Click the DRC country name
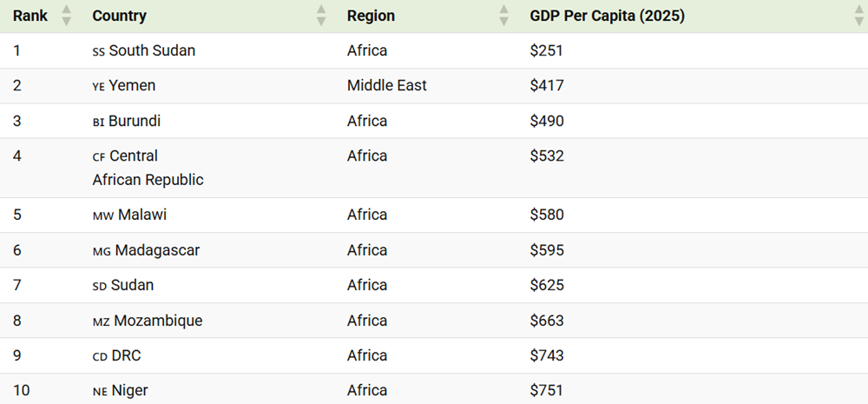 (x=128, y=355)
